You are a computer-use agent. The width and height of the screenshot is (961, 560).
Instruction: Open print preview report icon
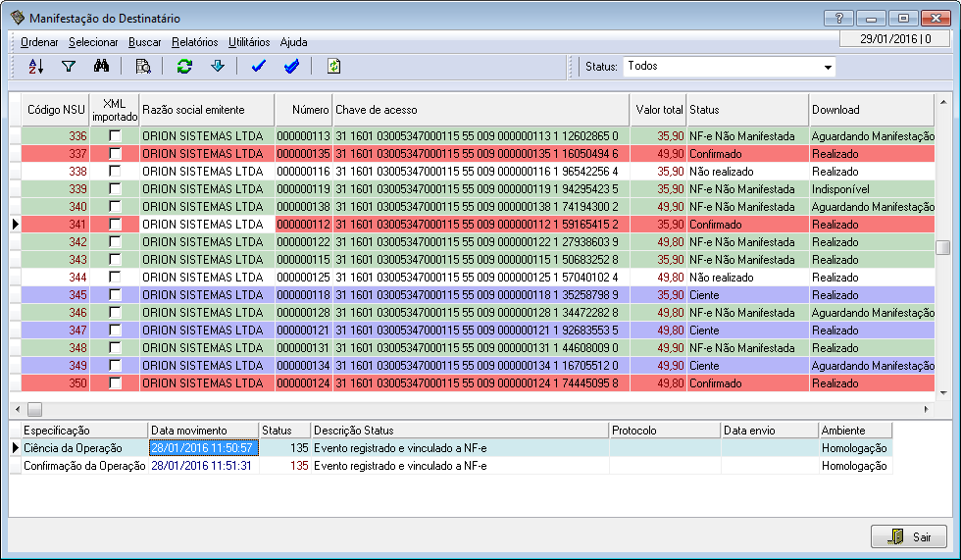(143, 67)
